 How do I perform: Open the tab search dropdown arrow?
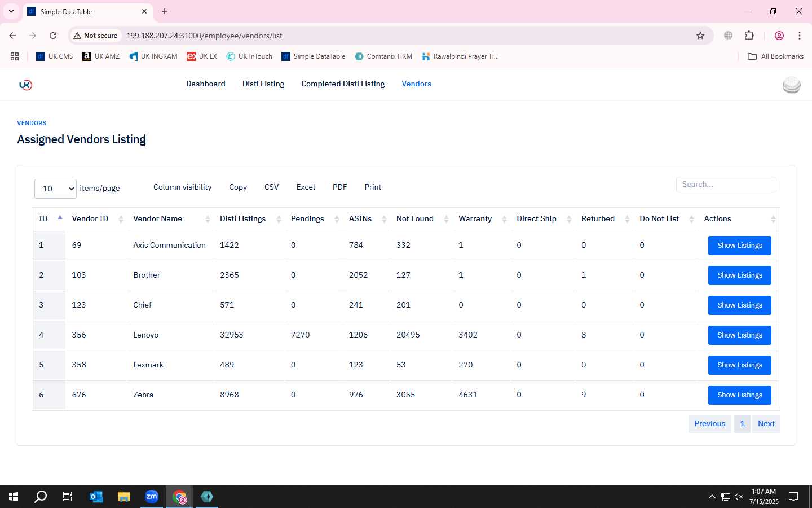coord(11,11)
